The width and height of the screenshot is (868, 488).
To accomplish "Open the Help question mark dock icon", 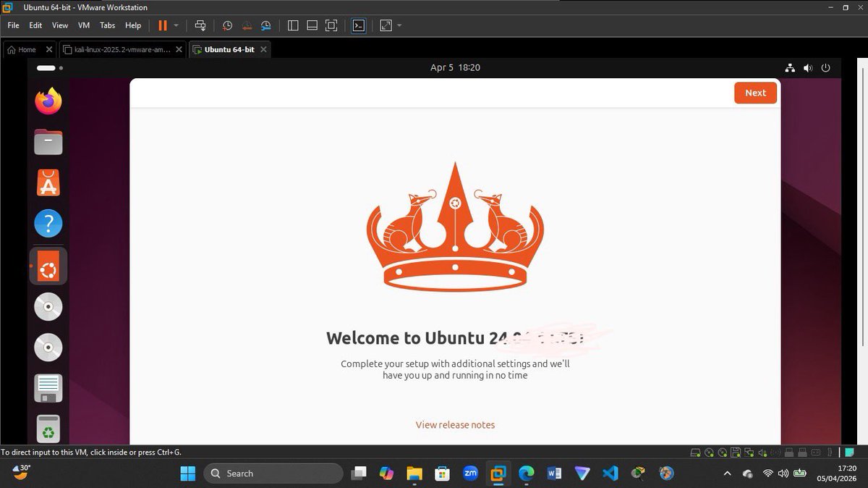I will click(x=48, y=224).
